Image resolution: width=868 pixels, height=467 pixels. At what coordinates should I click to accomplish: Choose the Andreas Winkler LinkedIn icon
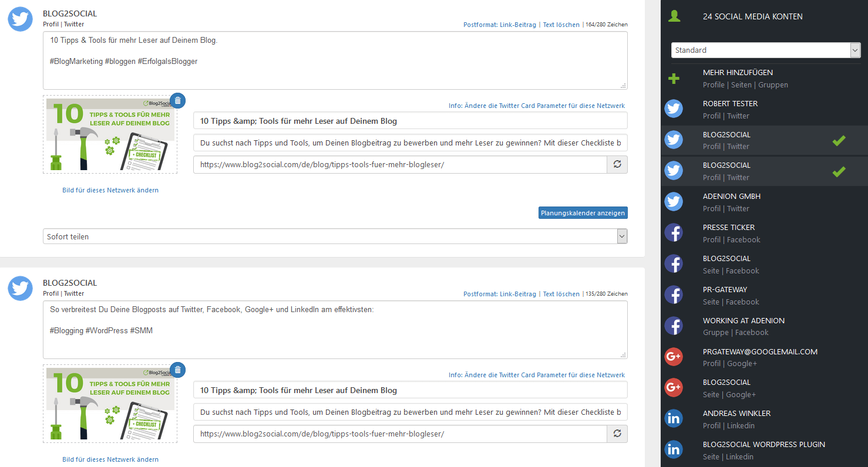tap(674, 419)
